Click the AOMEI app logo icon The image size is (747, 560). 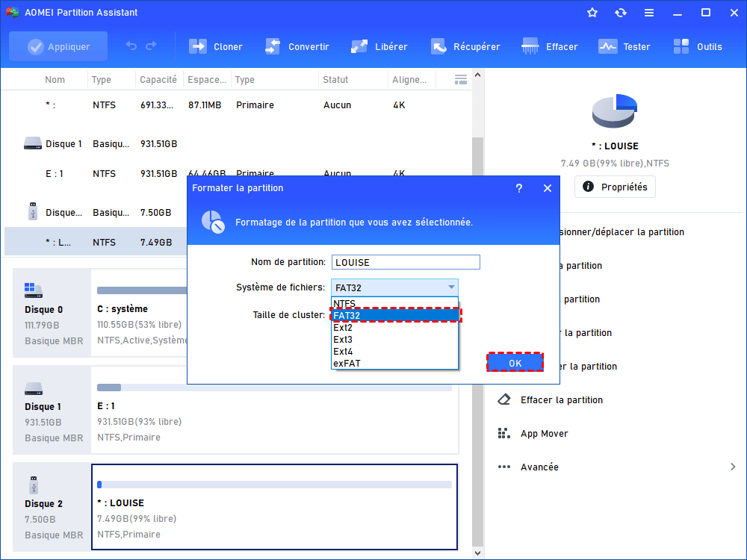(13, 13)
